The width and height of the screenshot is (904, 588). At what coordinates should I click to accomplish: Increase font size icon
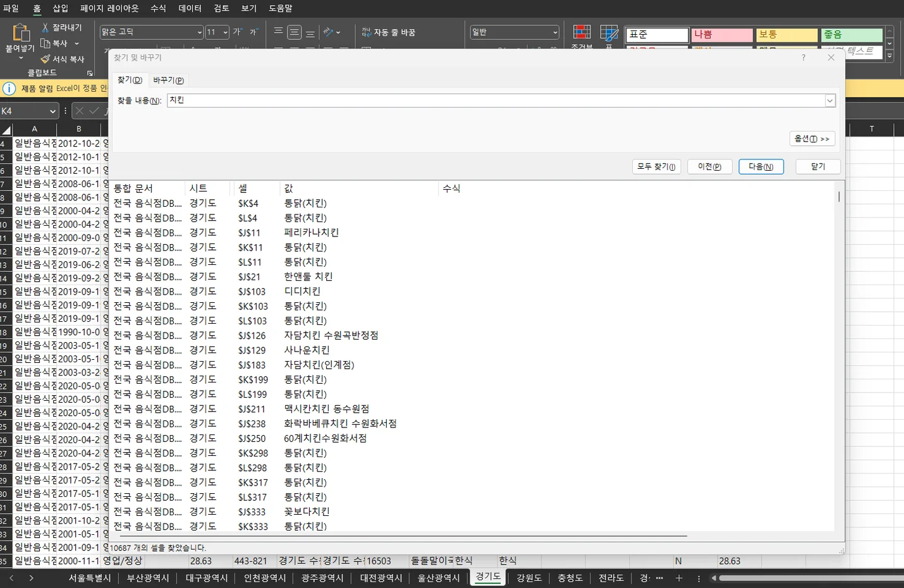238,32
